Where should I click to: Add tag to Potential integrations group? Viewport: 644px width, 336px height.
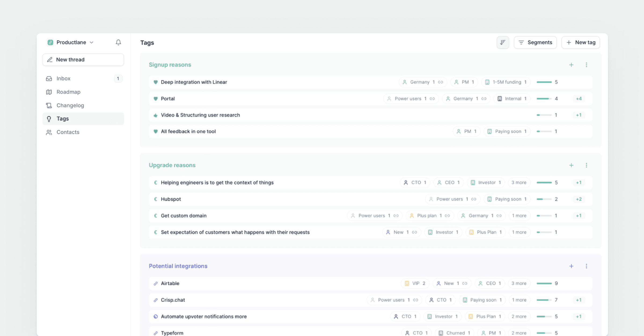[x=571, y=266]
